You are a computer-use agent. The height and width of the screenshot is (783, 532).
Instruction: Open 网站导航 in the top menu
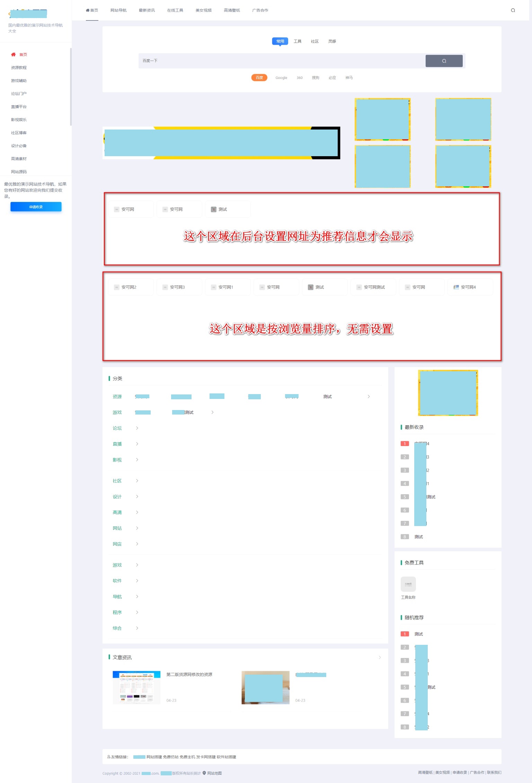[x=118, y=10]
